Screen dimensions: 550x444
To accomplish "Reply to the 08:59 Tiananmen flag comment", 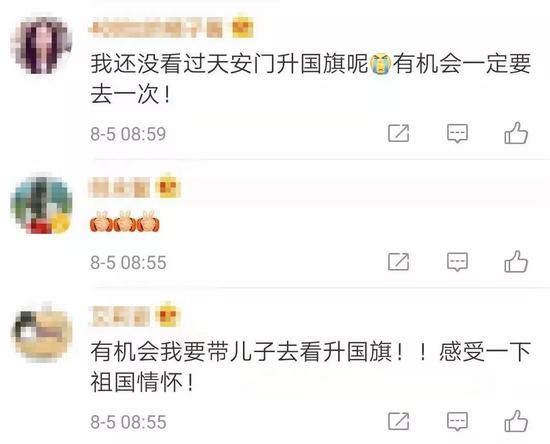I will point(457,133).
